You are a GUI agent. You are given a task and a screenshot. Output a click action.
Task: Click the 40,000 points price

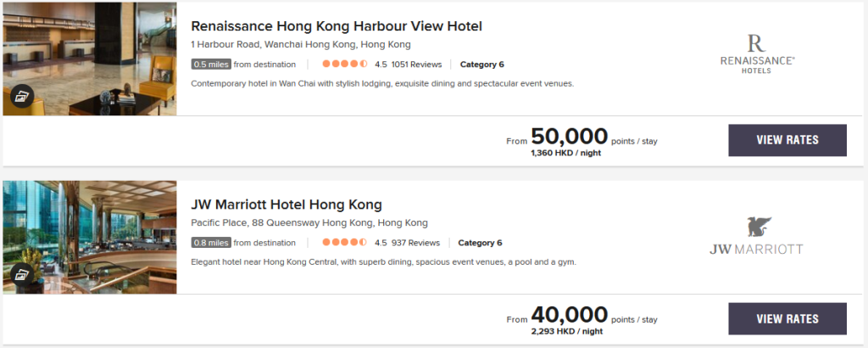click(569, 315)
